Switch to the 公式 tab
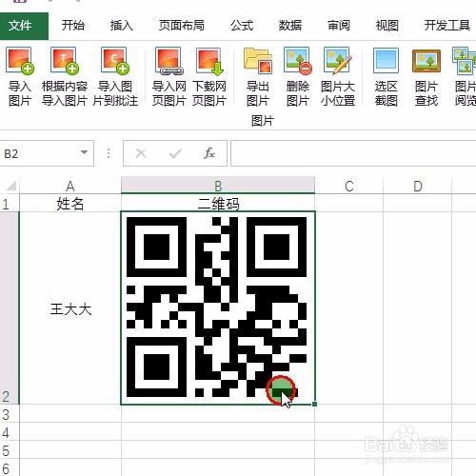The width and height of the screenshot is (476, 476). (x=242, y=26)
